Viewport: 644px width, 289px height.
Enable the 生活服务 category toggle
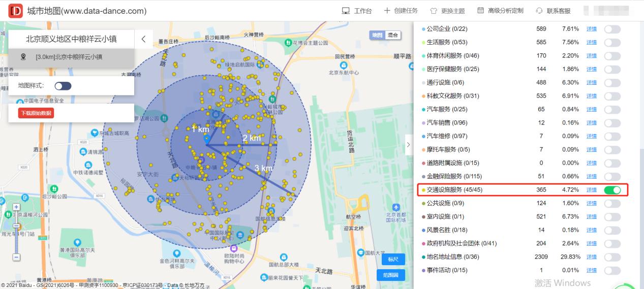(612, 42)
